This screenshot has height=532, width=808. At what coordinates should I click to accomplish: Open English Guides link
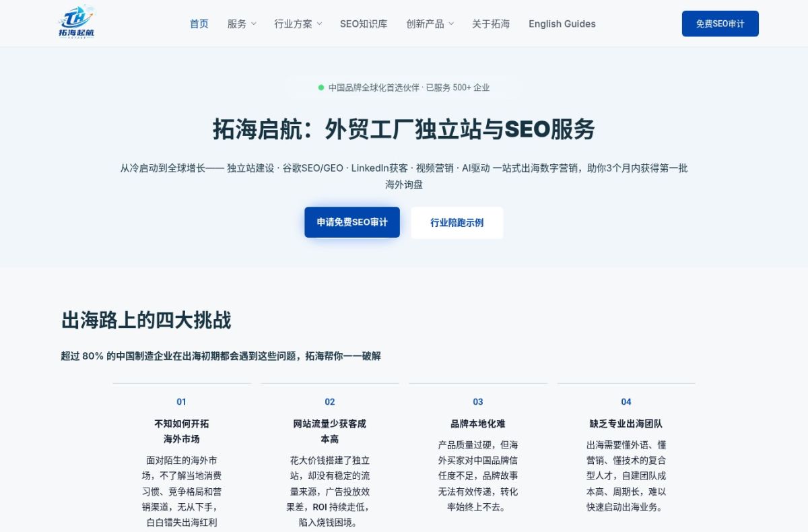click(562, 24)
